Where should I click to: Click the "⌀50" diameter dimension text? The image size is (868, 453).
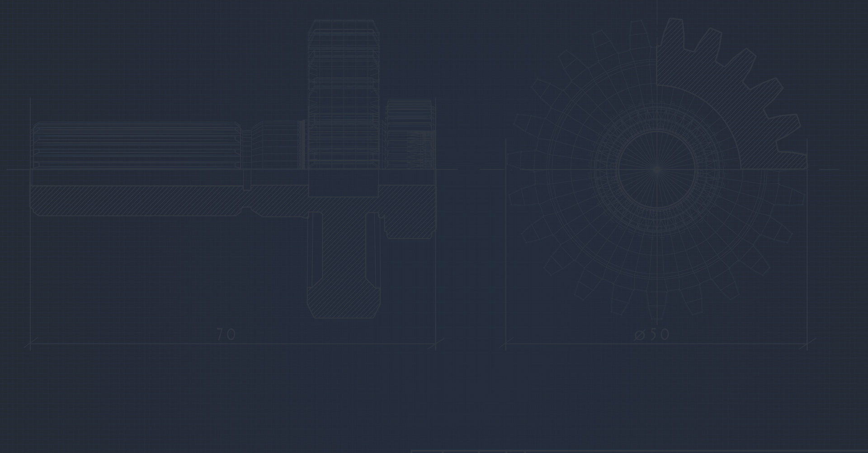click(652, 335)
